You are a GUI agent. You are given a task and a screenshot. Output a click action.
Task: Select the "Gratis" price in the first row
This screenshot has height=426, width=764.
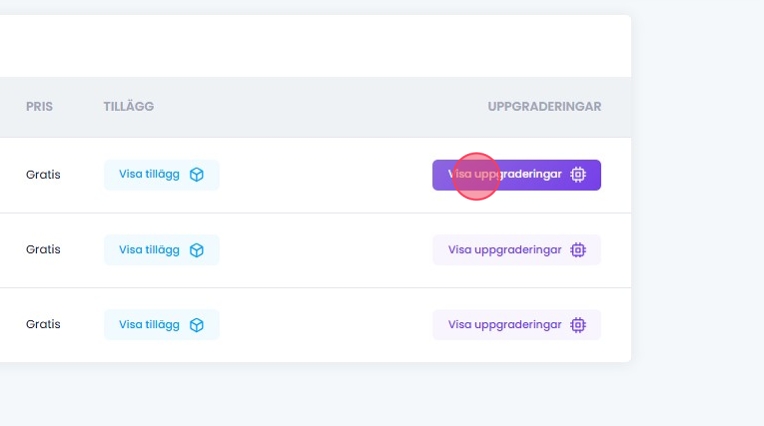click(x=43, y=175)
